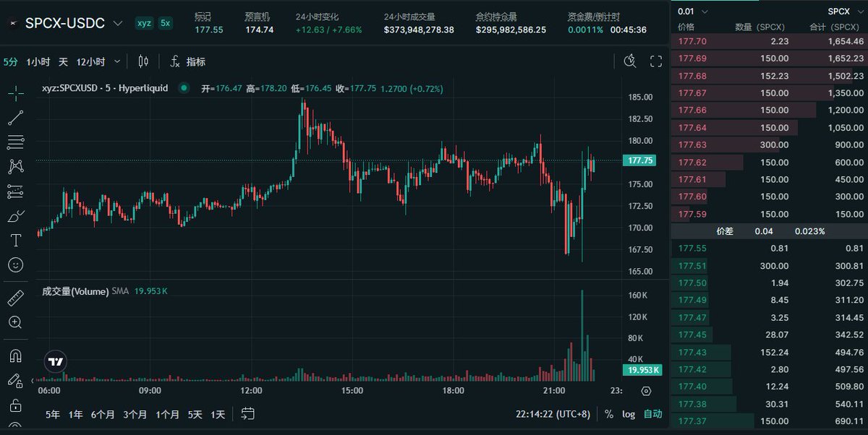
Task: Click the 预言机 oracle price label
Action: pos(257,16)
